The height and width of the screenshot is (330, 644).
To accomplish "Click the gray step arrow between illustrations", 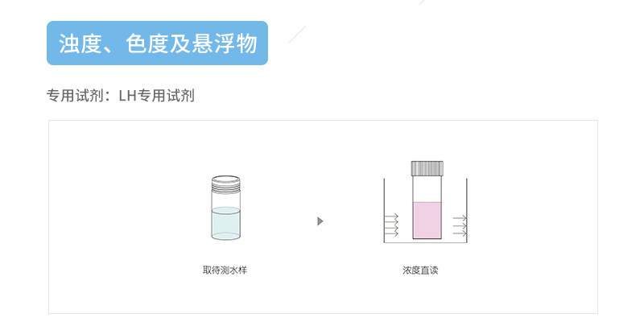I will tap(320, 221).
